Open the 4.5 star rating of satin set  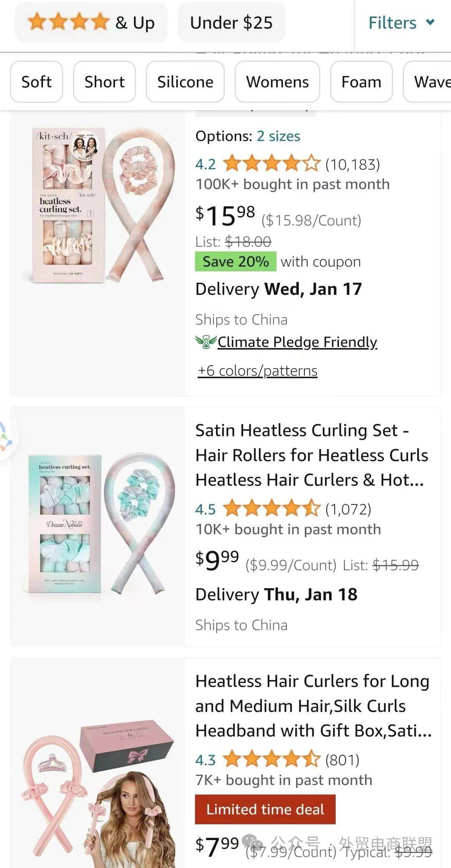(257, 509)
